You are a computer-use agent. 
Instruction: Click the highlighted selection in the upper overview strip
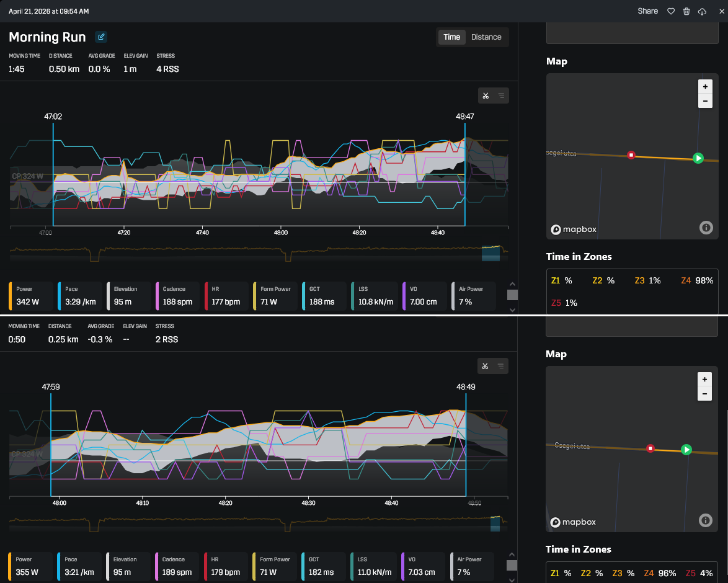(x=491, y=253)
